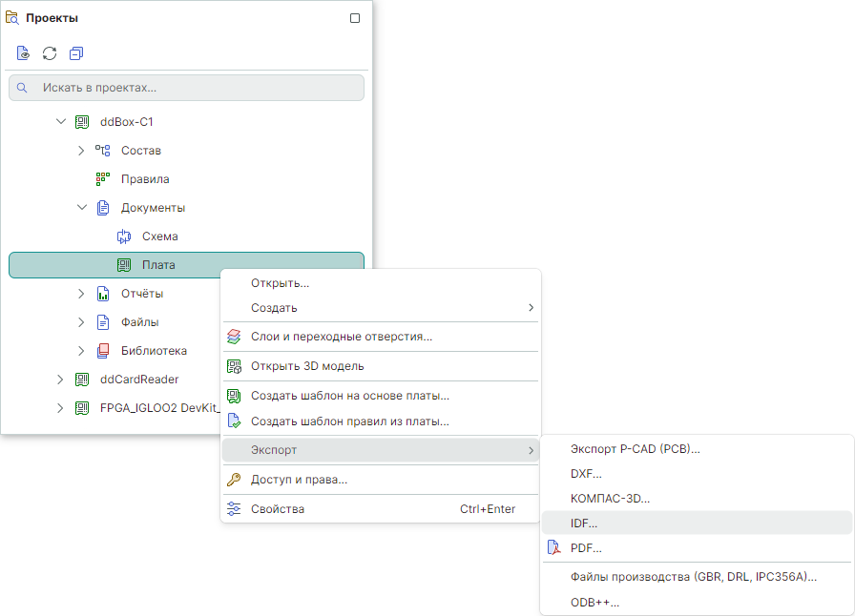Expand the Файлы tree node

click(x=82, y=322)
